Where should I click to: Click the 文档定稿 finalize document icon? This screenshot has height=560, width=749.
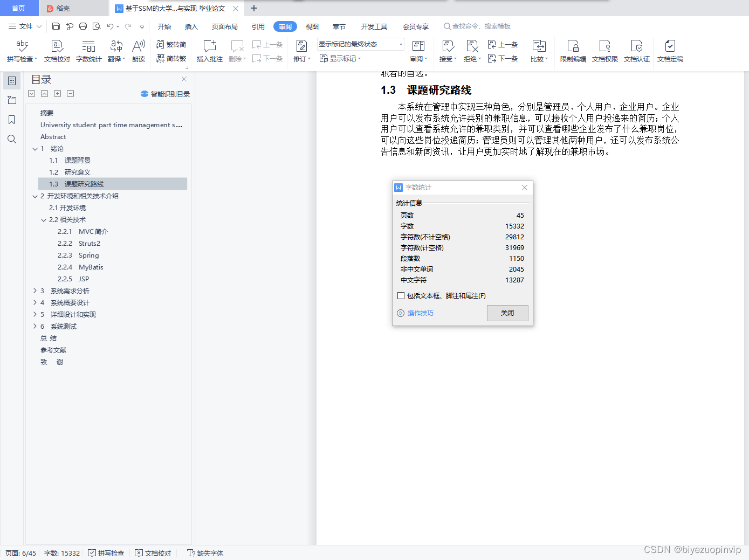(670, 51)
